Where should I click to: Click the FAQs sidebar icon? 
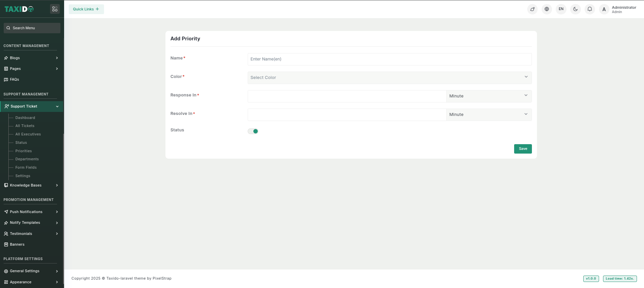point(6,80)
